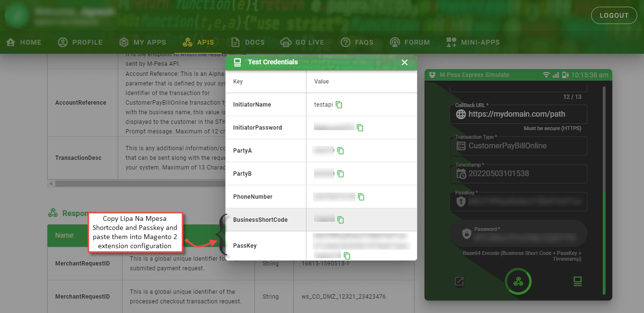
Task: Click the Value column header in Test Credentials
Action: point(321,82)
